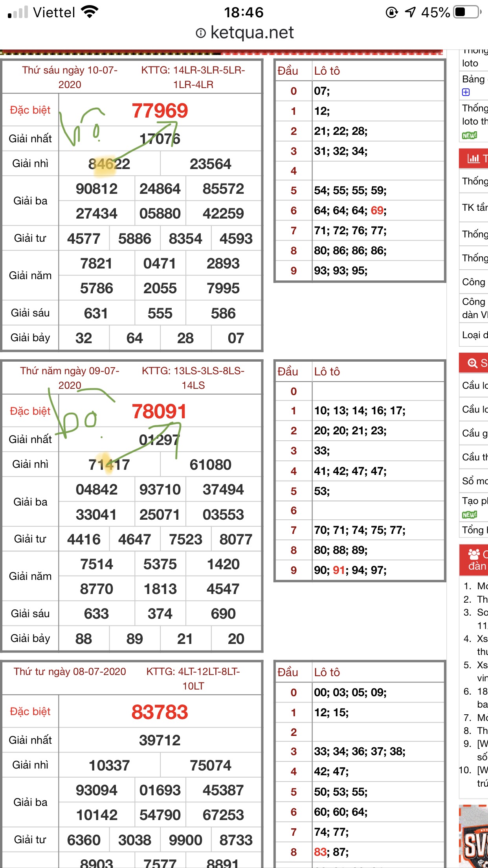Select the loto row 00; 03; 05; 09;
Image resolution: width=488 pixels, height=868 pixels.
pos(350,692)
